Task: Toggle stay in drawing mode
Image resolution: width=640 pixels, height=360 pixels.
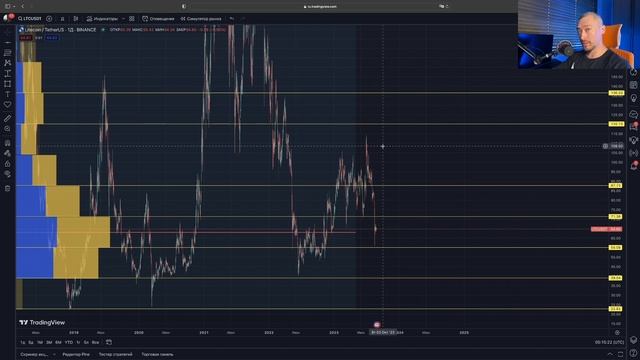Action: (x=7, y=153)
